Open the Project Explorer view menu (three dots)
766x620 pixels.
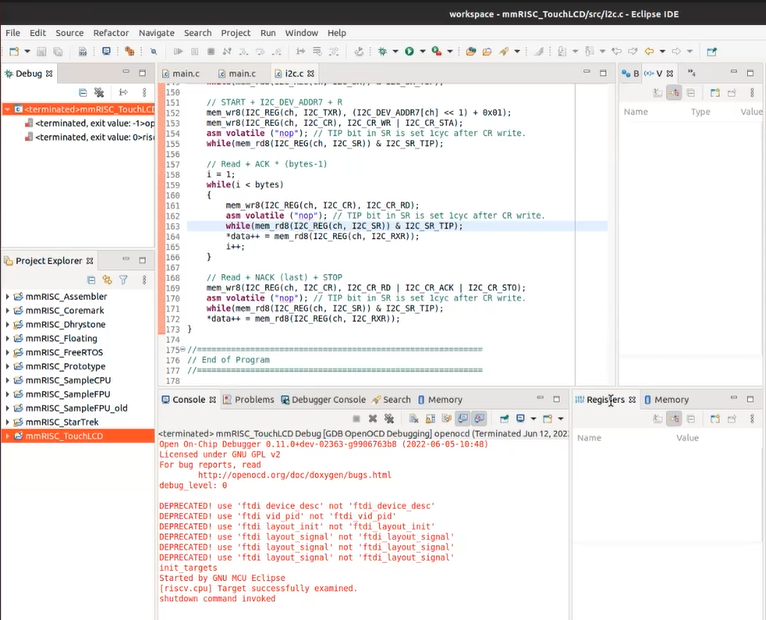[144, 280]
